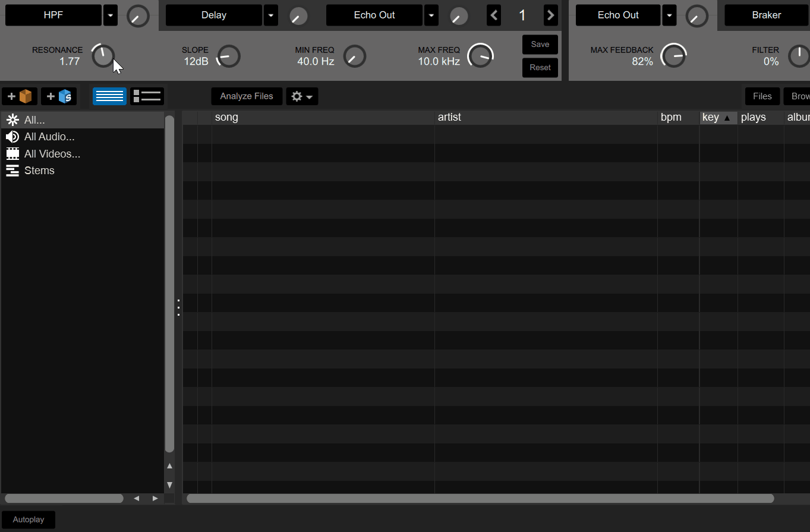Screen dimensions: 810x532
Task: Select the Stems category icon
Action: (12, 171)
